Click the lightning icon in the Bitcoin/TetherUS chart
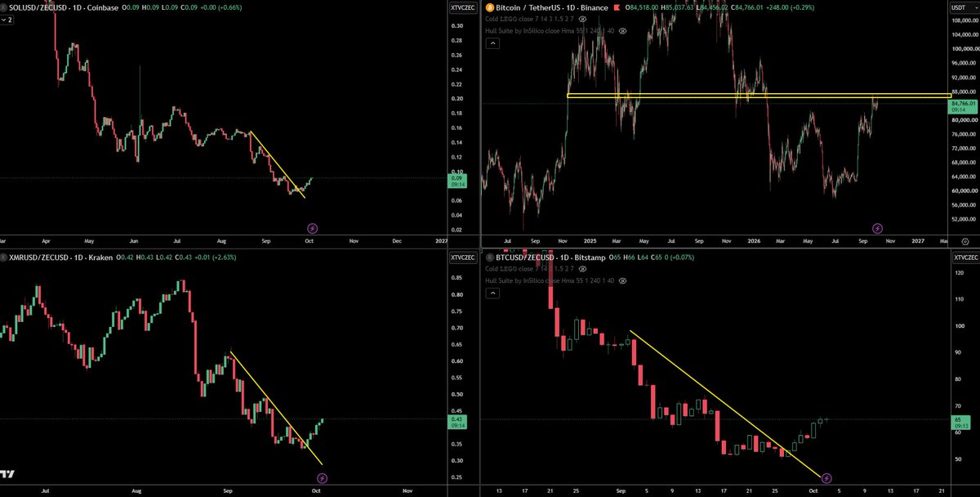Screen dimensions: 980x497 [x=877, y=227]
